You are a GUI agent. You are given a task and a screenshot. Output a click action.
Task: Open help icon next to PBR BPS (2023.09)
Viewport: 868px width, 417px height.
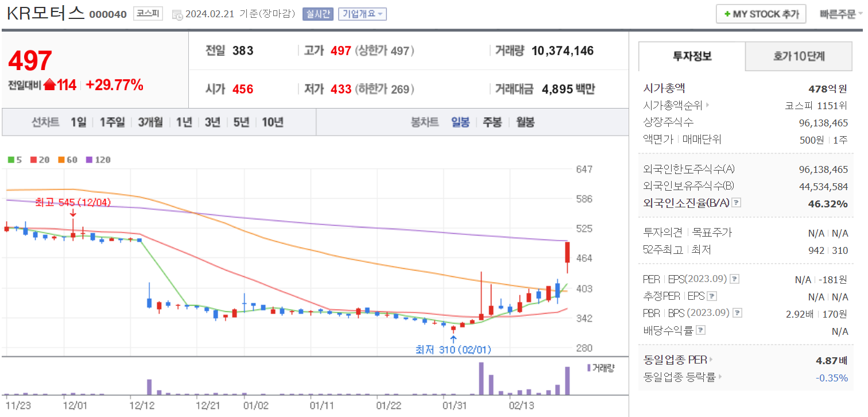pos(738,313)
